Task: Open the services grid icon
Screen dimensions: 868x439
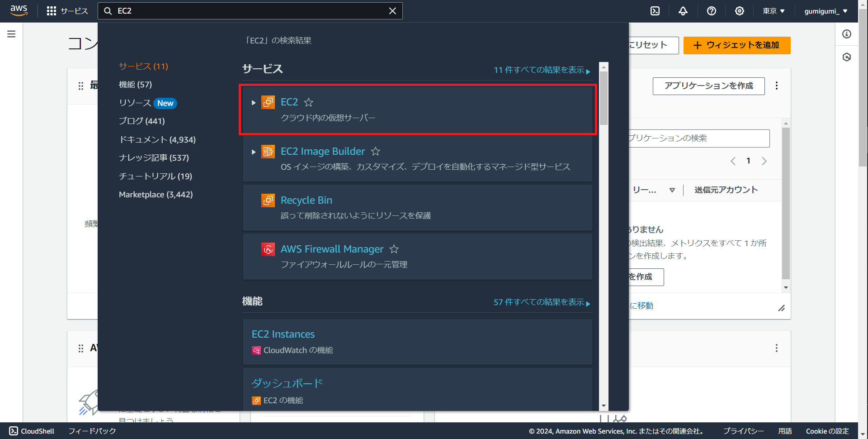Action: pyautogui.click(x=52, y=10)
